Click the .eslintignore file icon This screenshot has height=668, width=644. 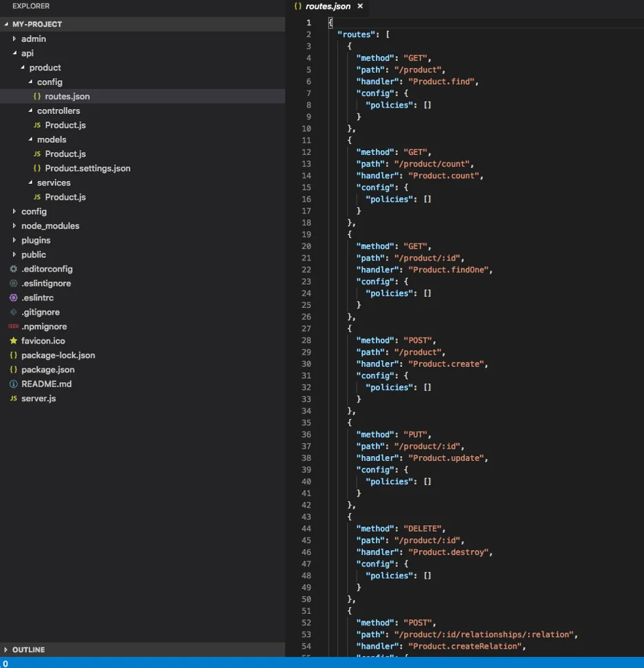(x=14, y=283)
